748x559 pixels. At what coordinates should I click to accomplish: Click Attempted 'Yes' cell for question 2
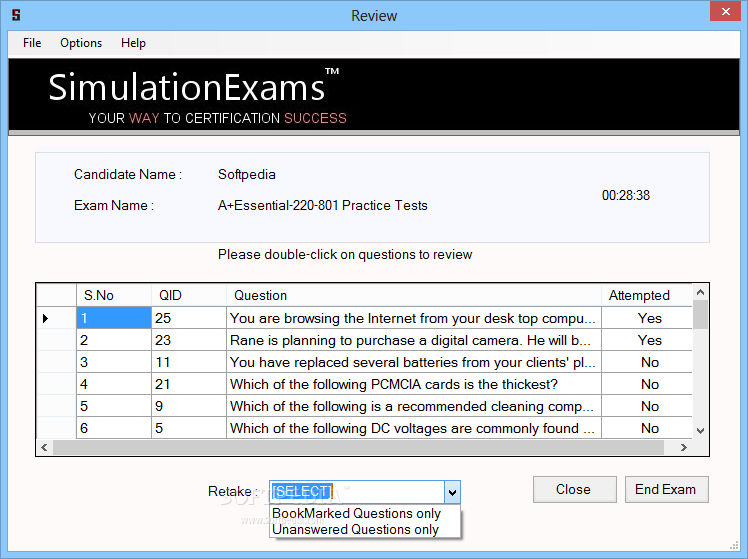click(647, 340)
